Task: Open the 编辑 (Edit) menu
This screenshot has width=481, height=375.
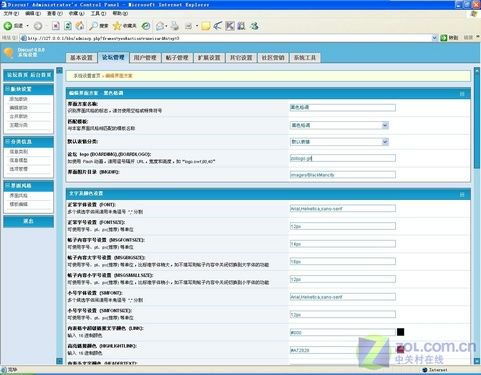Action: 33,13
